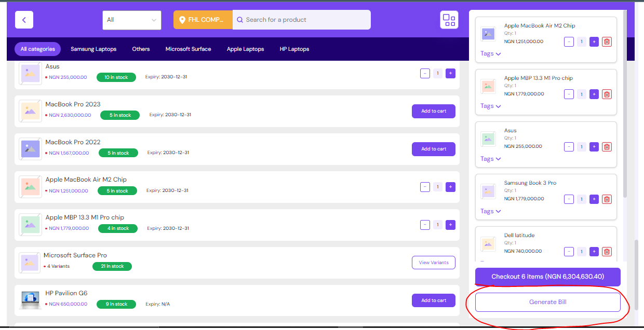Screen dimensions: 644x330
Task: Select the All categories tab
Action: (38, 49)
